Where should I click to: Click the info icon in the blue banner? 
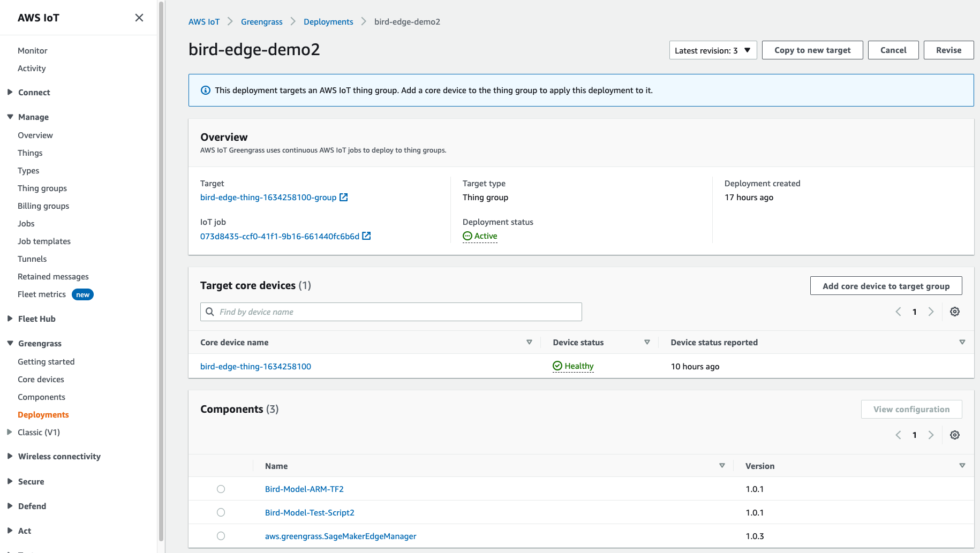point(205,90)
